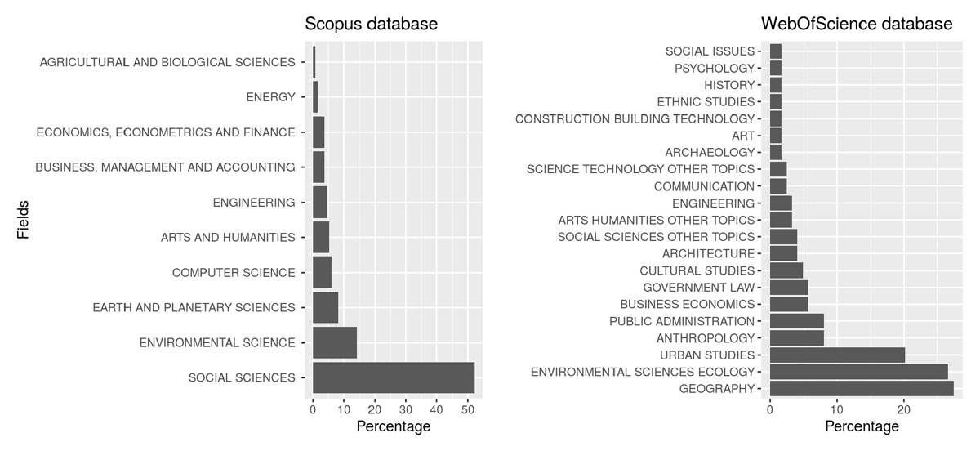This screenshot has width=980, height=451.
Task: Click the "ENERGY" field label
Action: (x=270, y=97)
